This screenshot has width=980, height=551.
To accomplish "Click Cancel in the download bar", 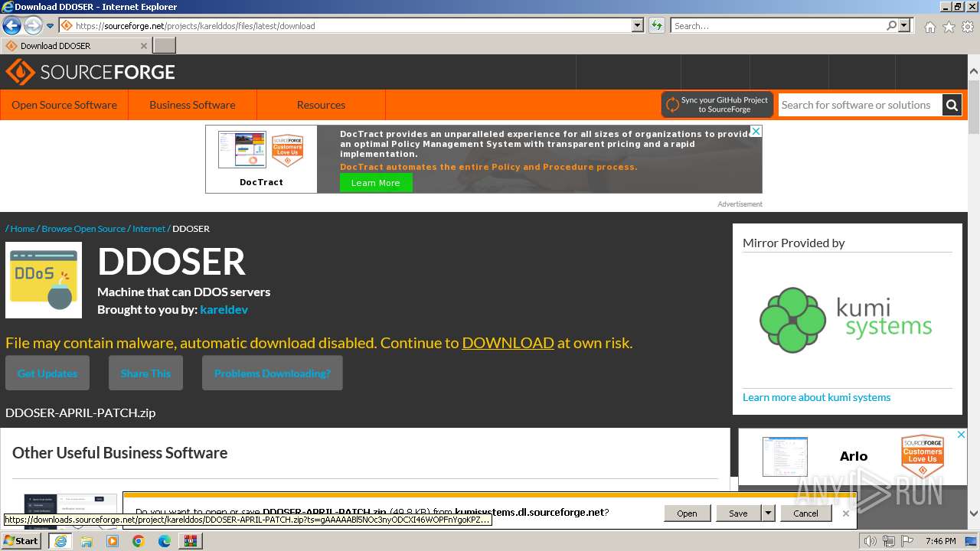I will tap(805, 514).
